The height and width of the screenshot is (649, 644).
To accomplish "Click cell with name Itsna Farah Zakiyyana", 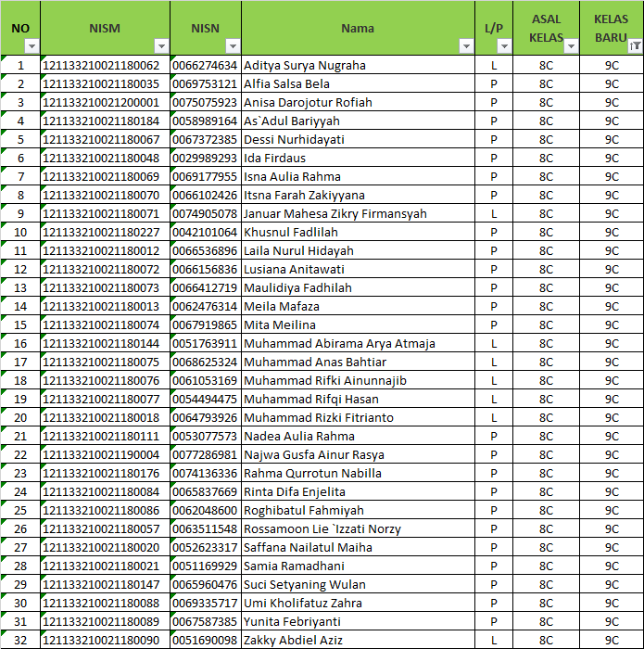I will point(358,196).
